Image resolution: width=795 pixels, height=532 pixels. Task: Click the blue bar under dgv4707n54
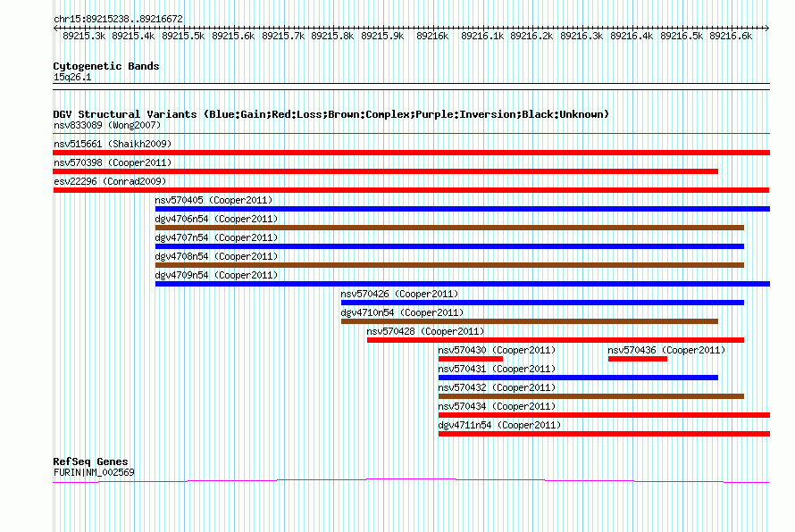(449, 246)
